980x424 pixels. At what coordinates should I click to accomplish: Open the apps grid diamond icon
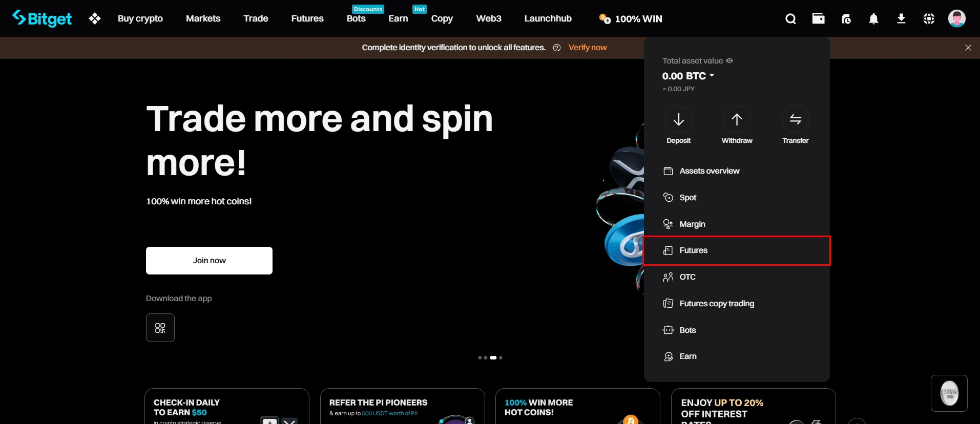[x=95, y=18]
